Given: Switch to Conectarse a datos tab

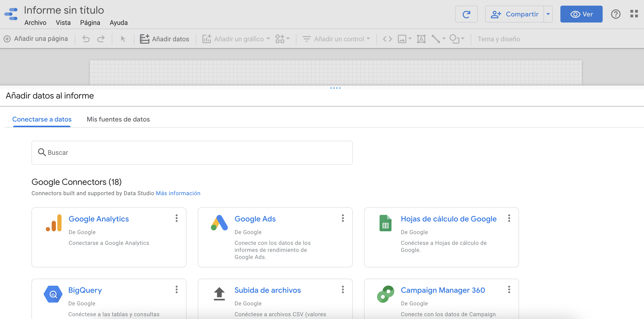Looking at the screenshot, I should 42,119.
